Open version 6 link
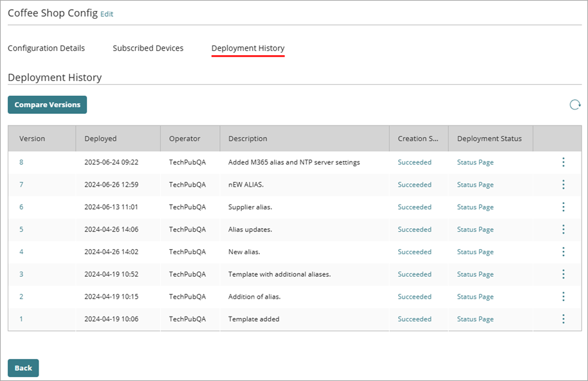The width and height of the screenshot is (588, 381). (x=21, y=207)
